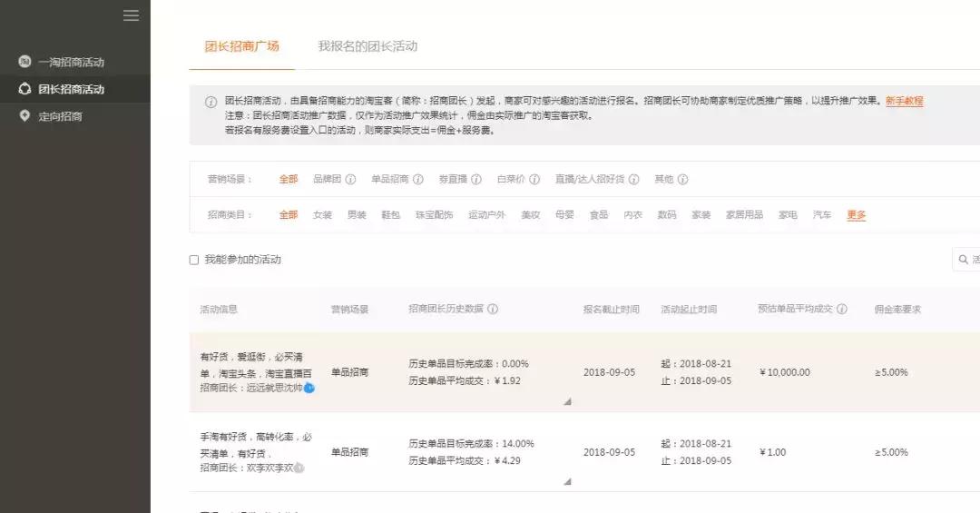Click the 佣金率要求 column header
This screenshot has height=513, width=980.
click(897, 310)
